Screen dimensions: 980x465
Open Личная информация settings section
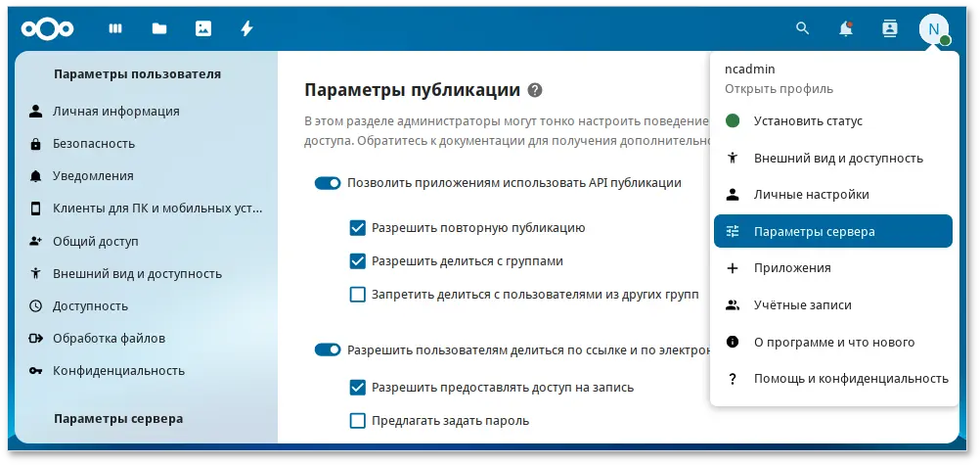coord(146,112)
